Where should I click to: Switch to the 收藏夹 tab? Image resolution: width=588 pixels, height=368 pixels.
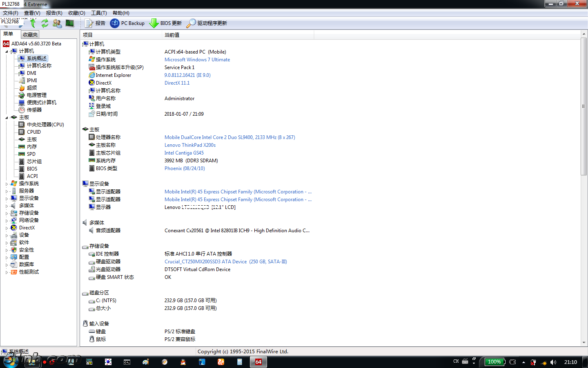(x=30, y=35)
